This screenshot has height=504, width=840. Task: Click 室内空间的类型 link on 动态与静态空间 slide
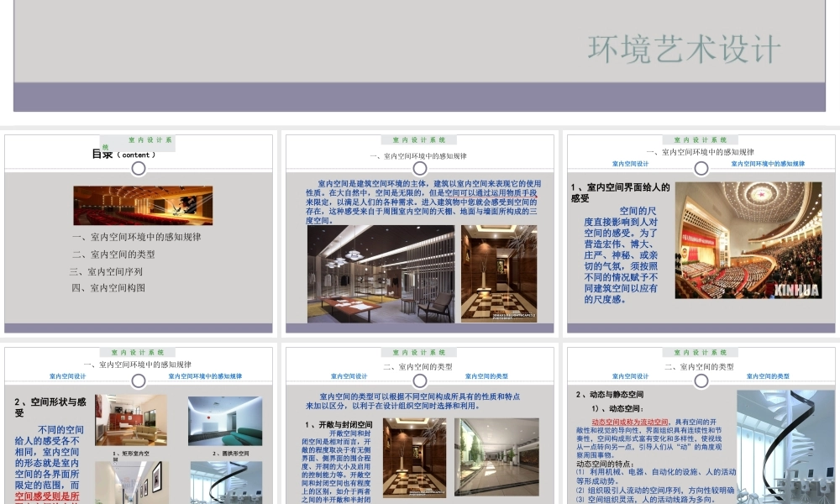coord(768,376)
